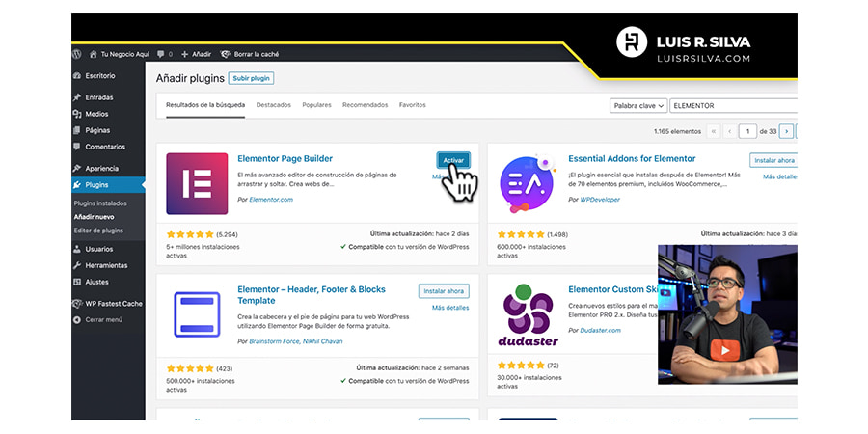
Task: Click the plus Añadir icon
Action: (185, 54)
